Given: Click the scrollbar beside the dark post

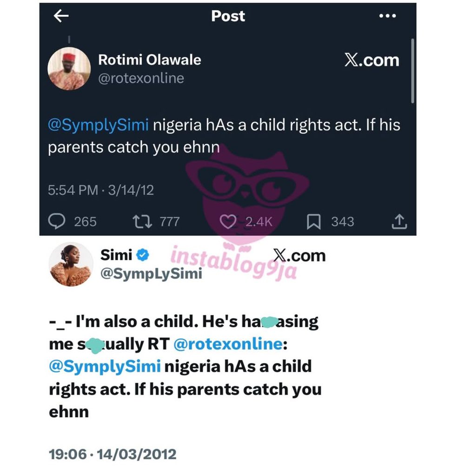Looking at the screenshot, I should (x=413, y=70).
